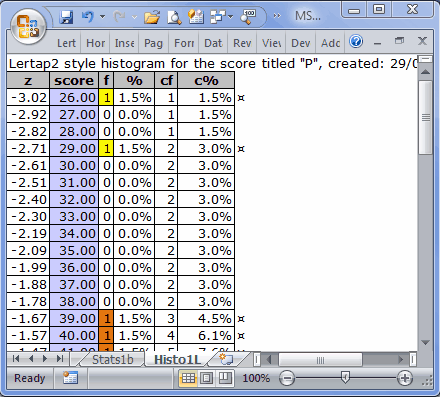Insert a new worksheet tab

pyautogui.click(x=227, y=360)
